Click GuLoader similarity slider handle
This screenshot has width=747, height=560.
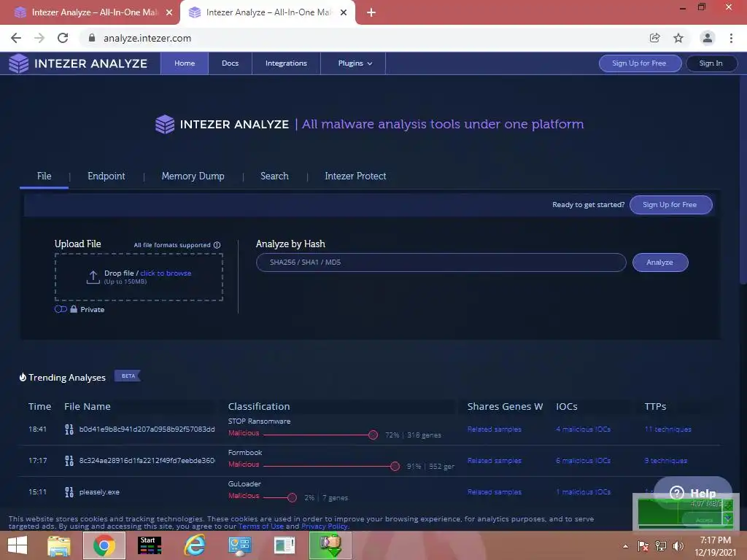pos(292,497)
